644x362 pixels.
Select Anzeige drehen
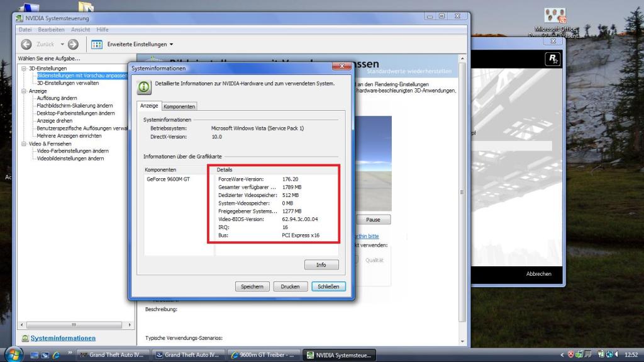pyautogui.click(x=54, y=121)
